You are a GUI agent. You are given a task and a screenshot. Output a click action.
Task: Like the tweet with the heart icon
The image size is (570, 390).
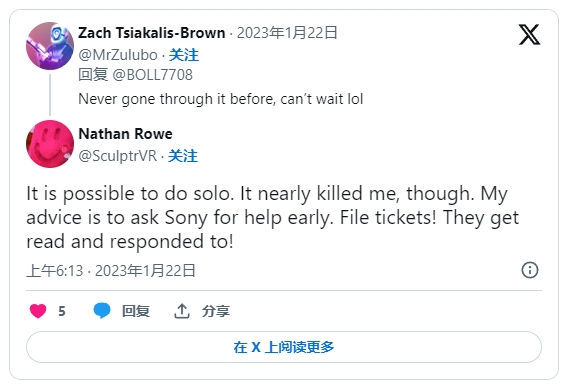38,311
